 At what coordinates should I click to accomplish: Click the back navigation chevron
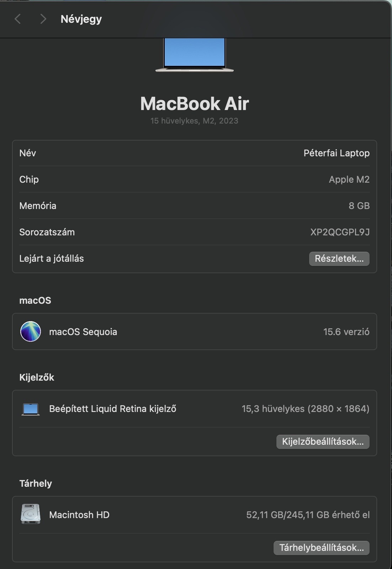tap(18, 19)
